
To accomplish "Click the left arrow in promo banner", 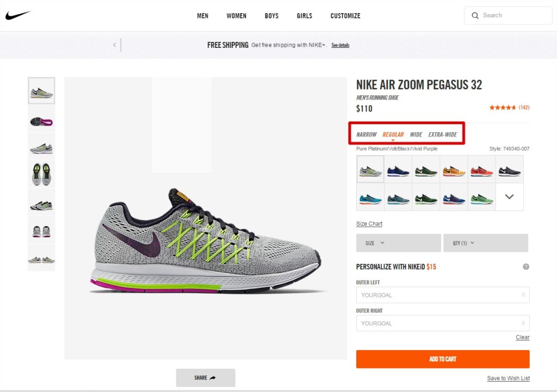I will pos(114,45).
